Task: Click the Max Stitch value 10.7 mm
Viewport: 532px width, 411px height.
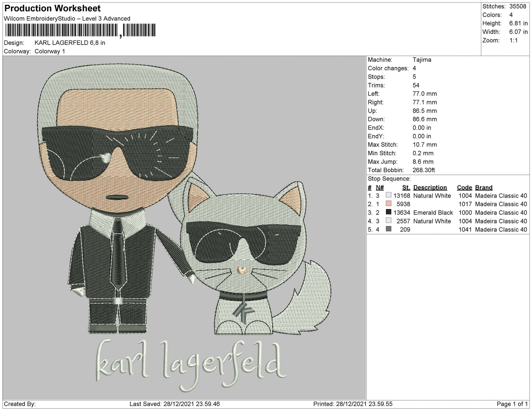Action: [x=425, y=145]
